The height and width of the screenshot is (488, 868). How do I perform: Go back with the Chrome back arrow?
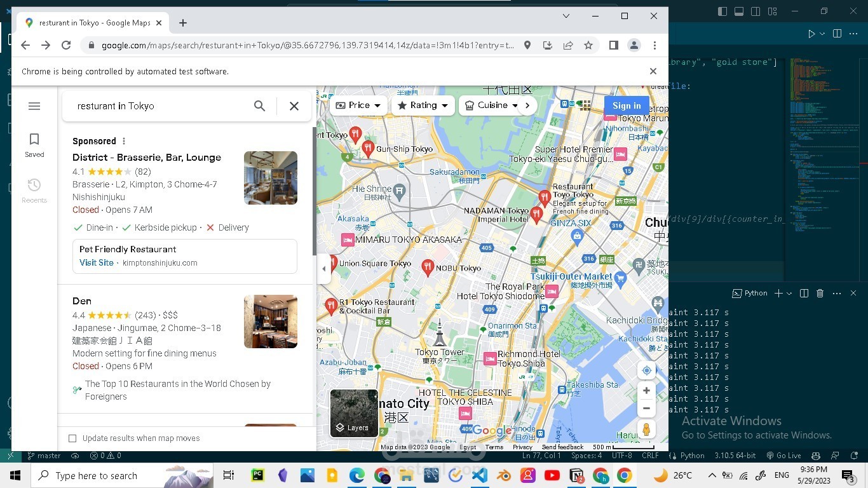click(25, 45)
